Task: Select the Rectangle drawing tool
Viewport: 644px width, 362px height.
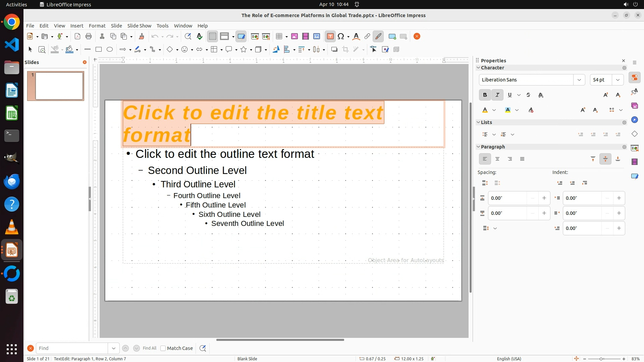Action: click(99, 50)
